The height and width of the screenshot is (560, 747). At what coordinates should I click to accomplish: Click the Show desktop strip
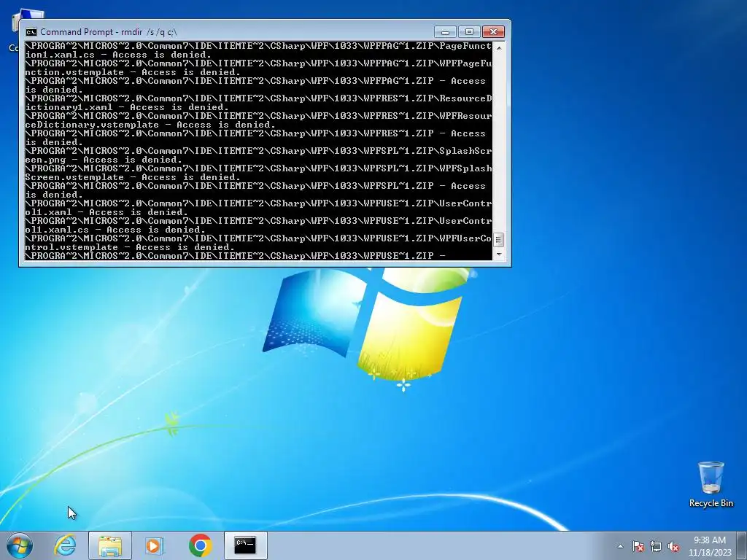(743, 545)
